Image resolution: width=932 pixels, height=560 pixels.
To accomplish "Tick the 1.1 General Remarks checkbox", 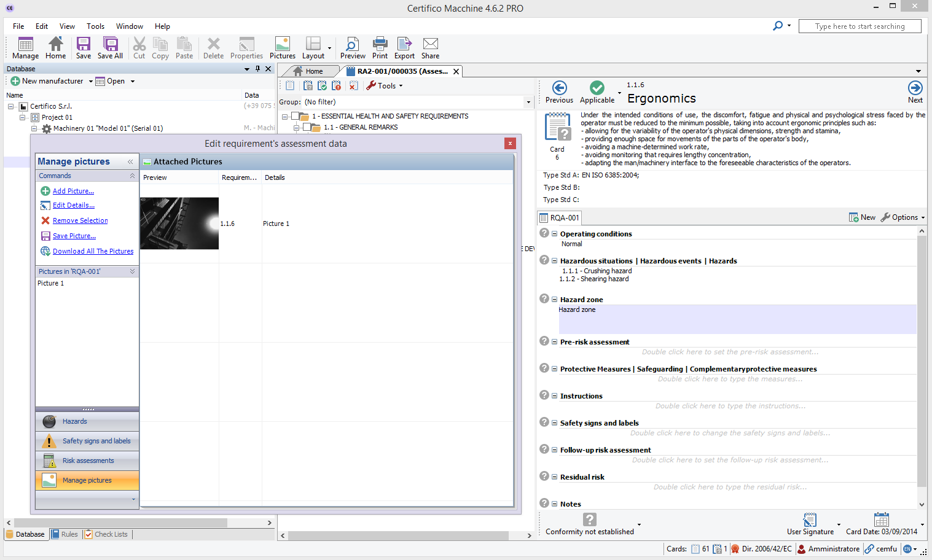I will (307, 127).
